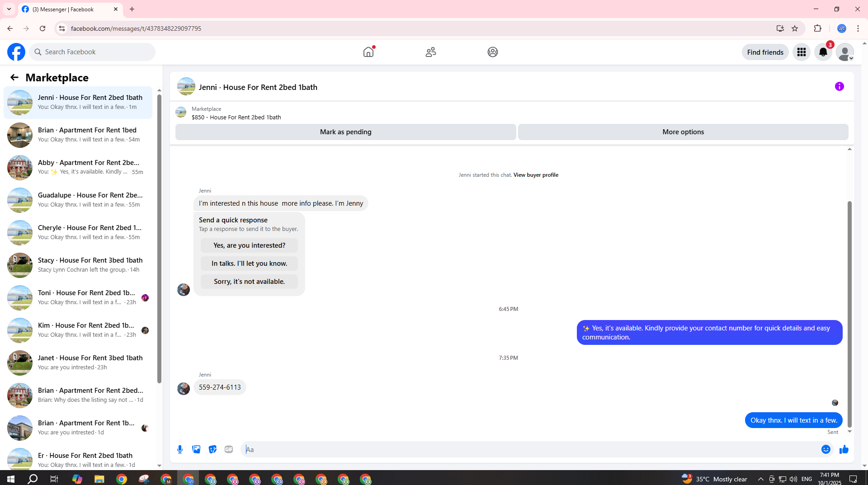
Task: Open a new browser tab
Action: pos(132,9)
